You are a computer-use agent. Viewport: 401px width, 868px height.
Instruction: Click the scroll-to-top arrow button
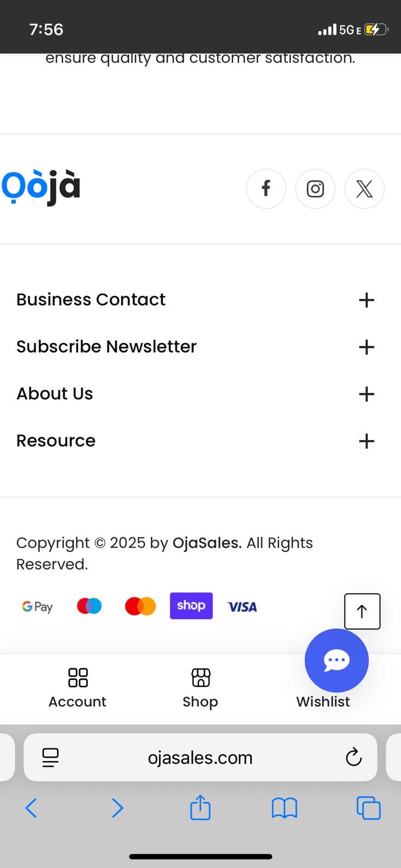pyautogui.click(x=362, y=611)
